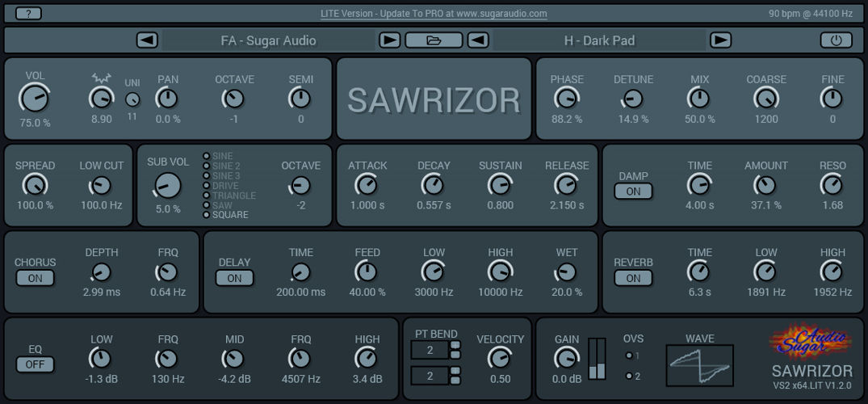The height and width of the screenshot is (404, 868).
Task: Increase the lower PT BEND value
Action: [x=455, y=372]
